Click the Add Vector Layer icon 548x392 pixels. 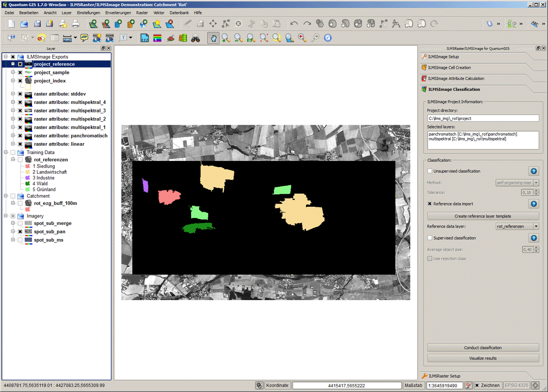(x=93, y=24)
